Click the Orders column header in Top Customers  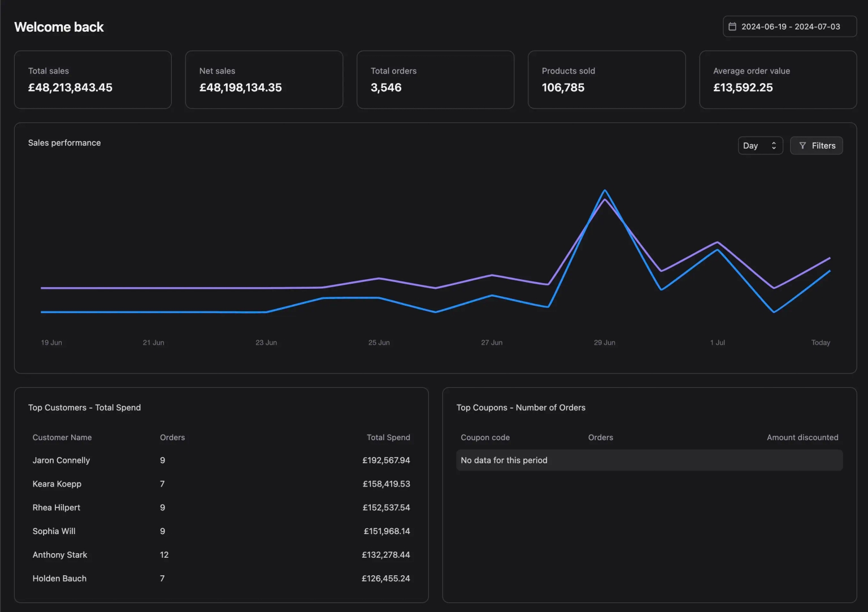172,437
